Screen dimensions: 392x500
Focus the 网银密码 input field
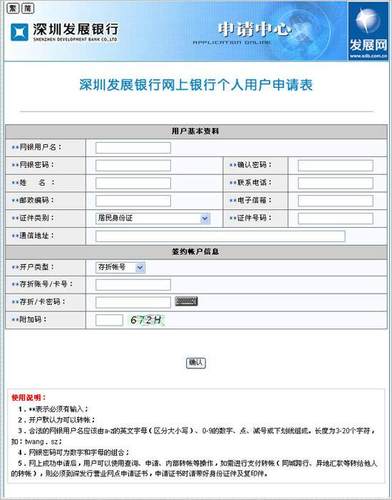tap(133, 165)
